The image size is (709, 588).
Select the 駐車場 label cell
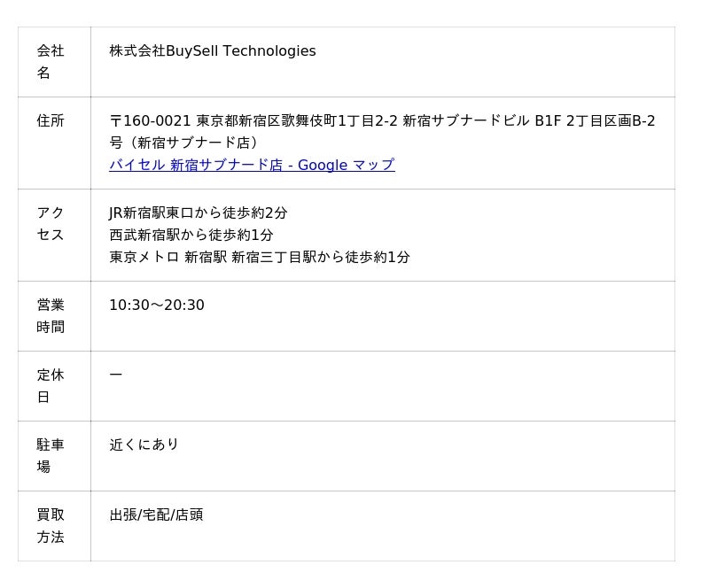click(x=54, y=456)
